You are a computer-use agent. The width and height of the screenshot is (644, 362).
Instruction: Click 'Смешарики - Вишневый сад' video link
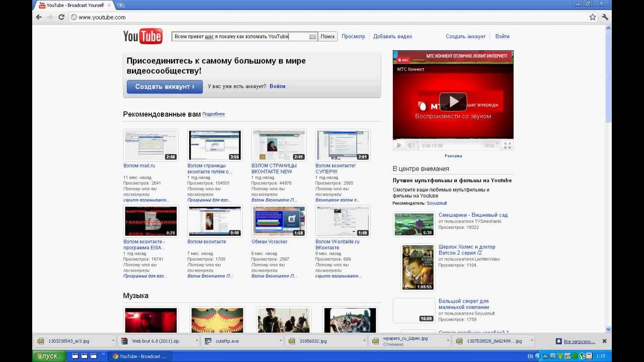click(473, 215)
